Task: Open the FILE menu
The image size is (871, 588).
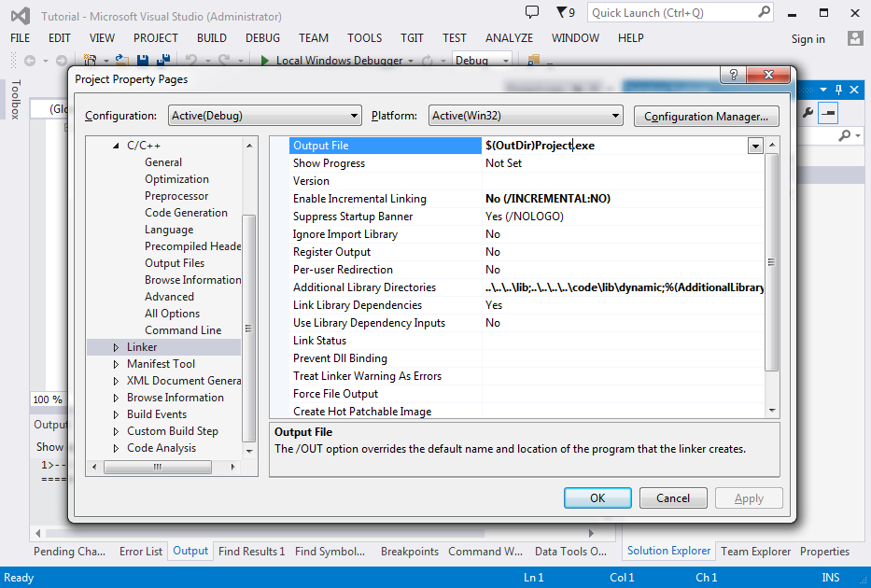Action: coord(20,37)
